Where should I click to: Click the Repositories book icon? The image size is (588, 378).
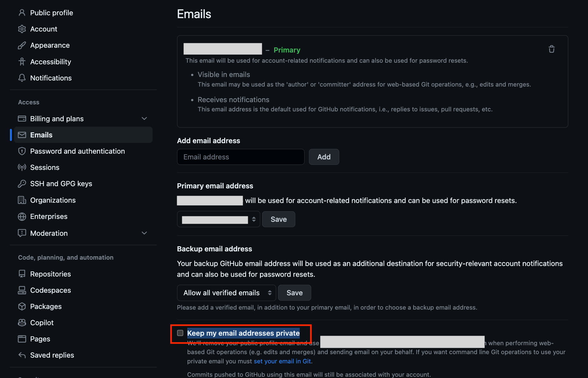pos(22,274)
